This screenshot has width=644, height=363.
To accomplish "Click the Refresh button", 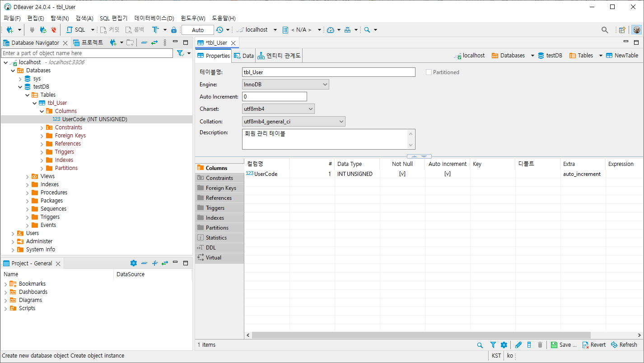I will (x=624, y=345).
